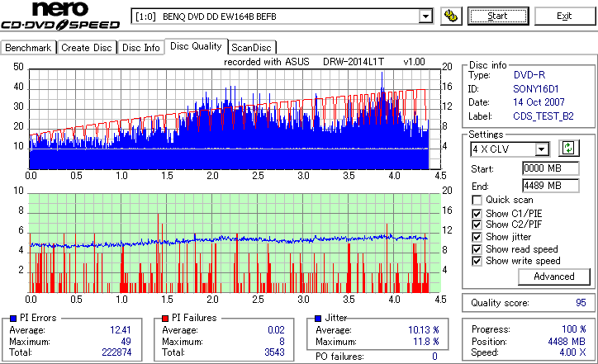Uncheck Show C1/PIE
Image resolution: width=598 pixels, height=364 pixels.
click(x=477, y=214)
